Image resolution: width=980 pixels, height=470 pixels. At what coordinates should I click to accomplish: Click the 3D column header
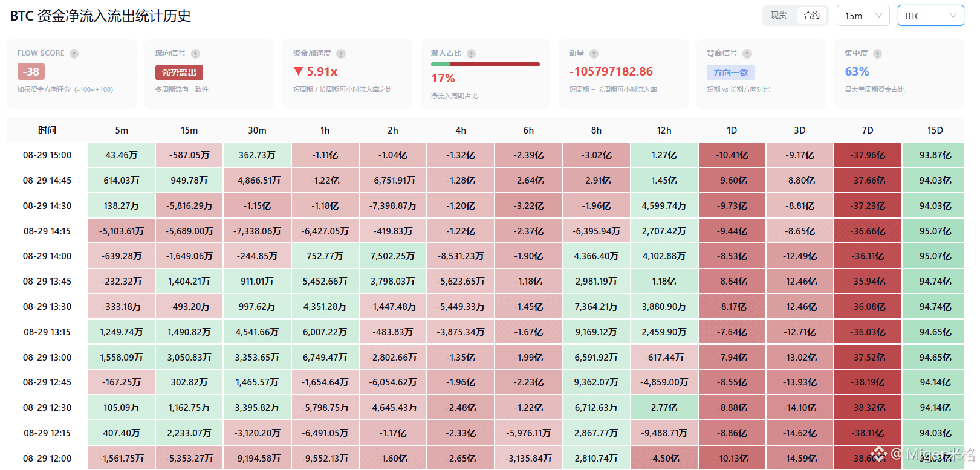(800, 130)
